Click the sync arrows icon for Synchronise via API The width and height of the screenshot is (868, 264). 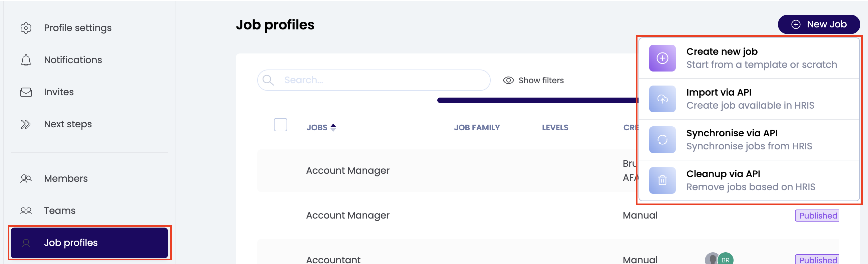[662, 140]
